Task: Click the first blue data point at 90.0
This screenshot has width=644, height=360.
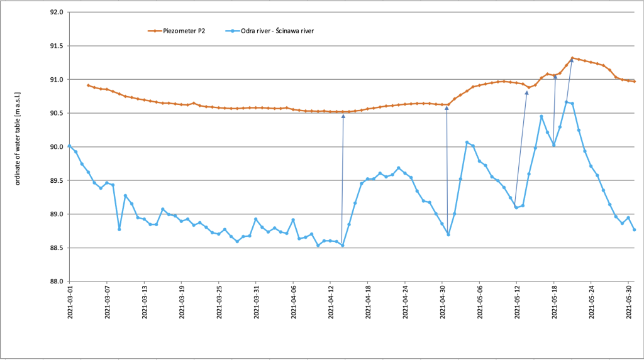Action: [x=69, y=146]
